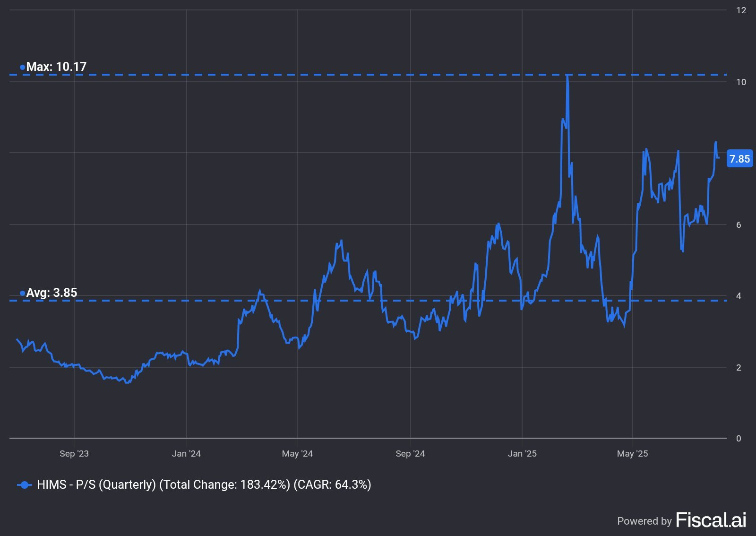
Task: Click the y-axis value 4
Action: coord(739,296)
